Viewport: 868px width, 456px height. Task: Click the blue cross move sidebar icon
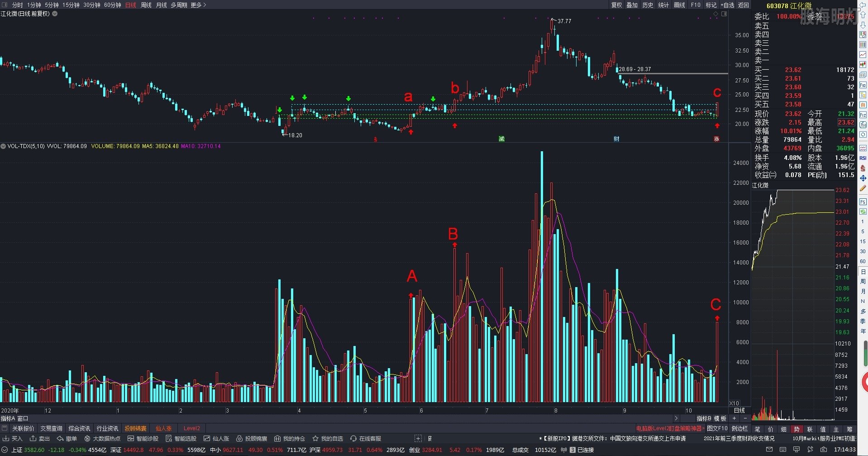(863, 178)
